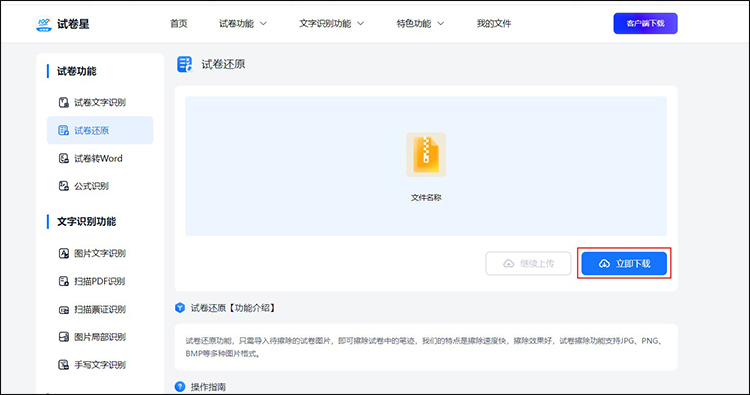Screen dimensions: 750x395
Task: Click the 试卷星 logo icon
Action: (44, 24)
